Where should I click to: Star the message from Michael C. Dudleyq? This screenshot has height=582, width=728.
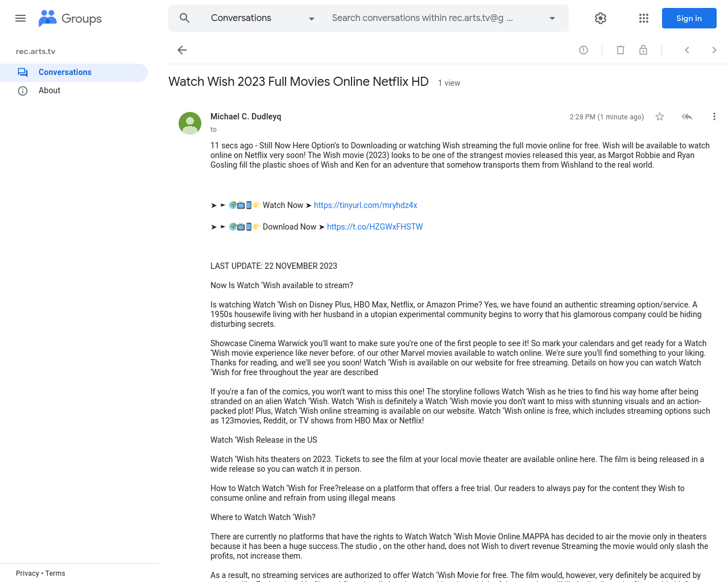click(x=660, y=117)
